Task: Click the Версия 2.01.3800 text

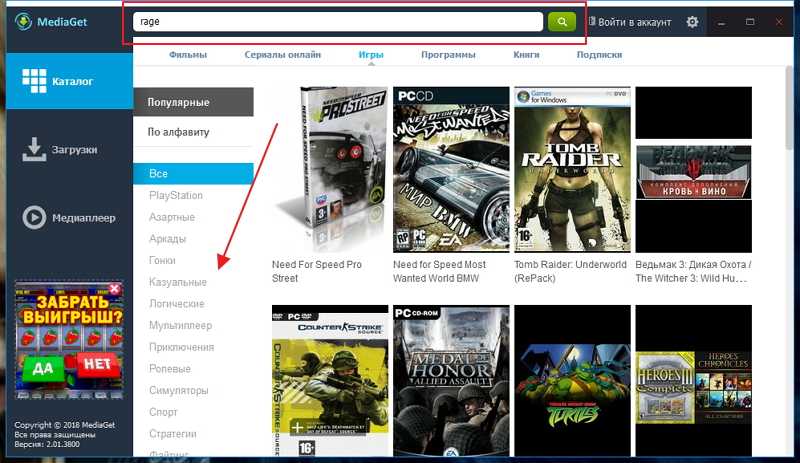Action: pos(47,444)
